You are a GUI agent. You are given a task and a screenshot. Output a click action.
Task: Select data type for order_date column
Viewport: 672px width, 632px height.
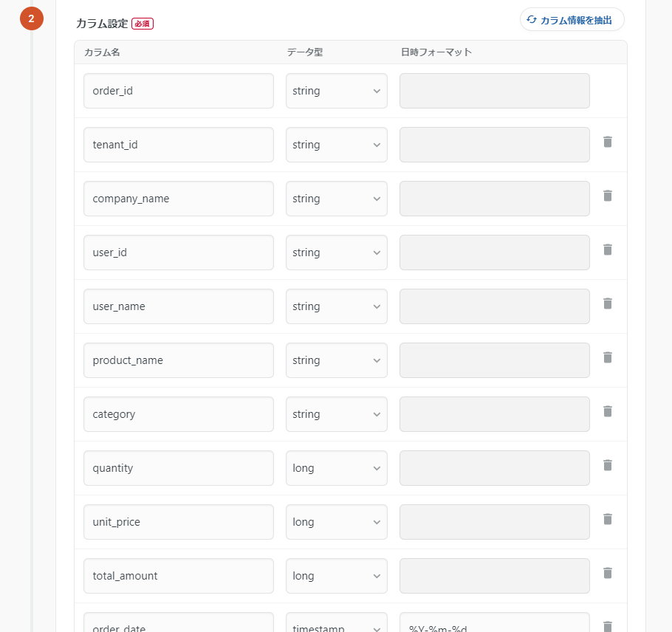point(337,626)
